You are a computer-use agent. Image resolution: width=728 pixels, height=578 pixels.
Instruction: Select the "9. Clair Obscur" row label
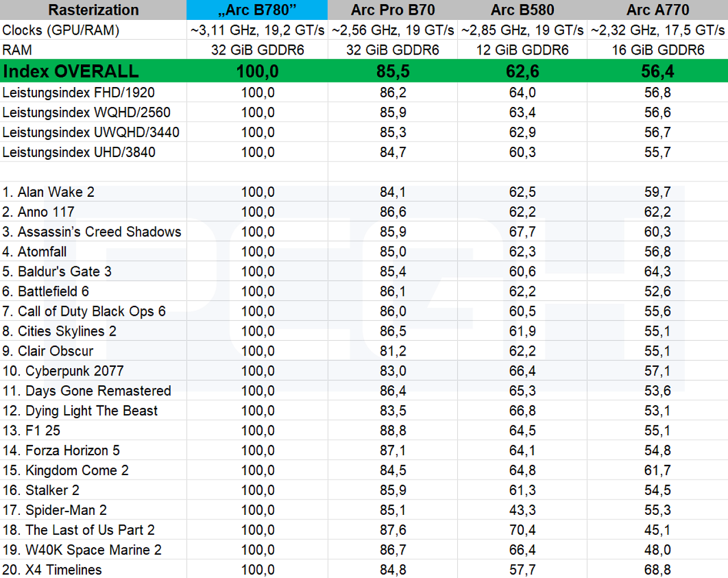pos(48,352)
